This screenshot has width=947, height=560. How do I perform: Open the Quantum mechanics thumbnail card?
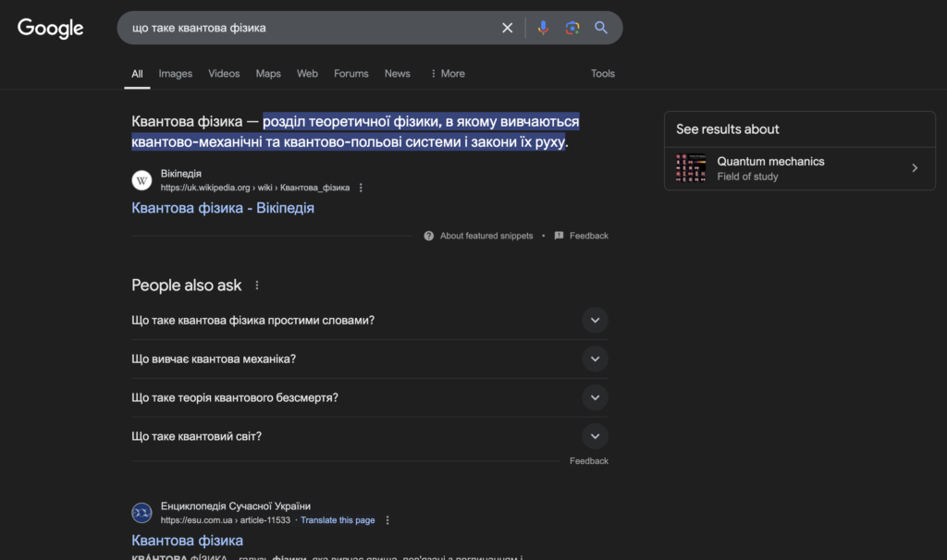tap(691, 168)
